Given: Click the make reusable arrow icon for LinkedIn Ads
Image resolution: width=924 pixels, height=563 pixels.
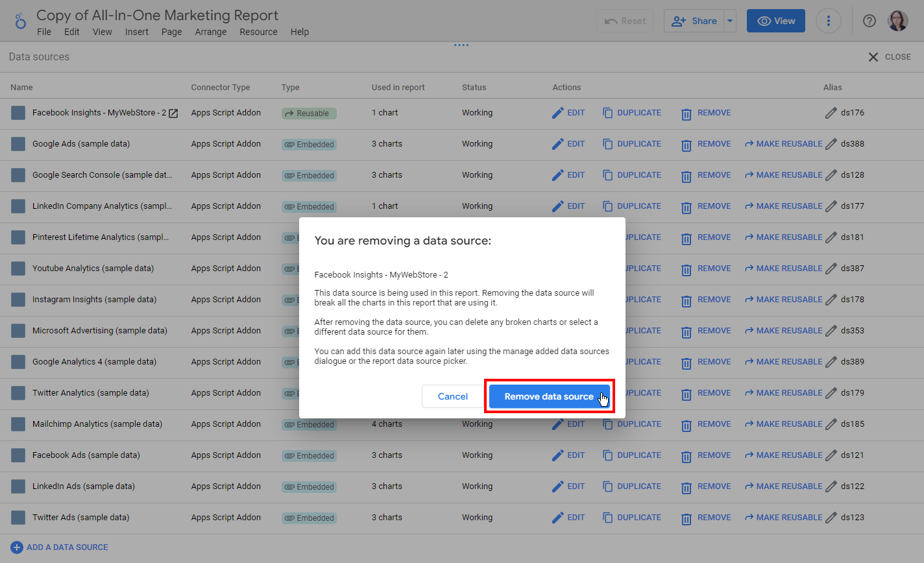Looking at the screenshot, I should tap(751, 486).
